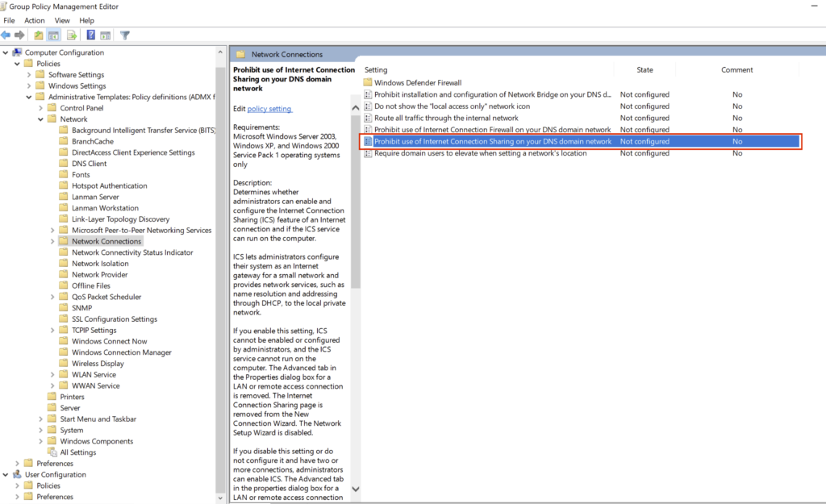Toggle the Show/Hide Action Pane icon

pyautogui.click(x=106, y=35)
